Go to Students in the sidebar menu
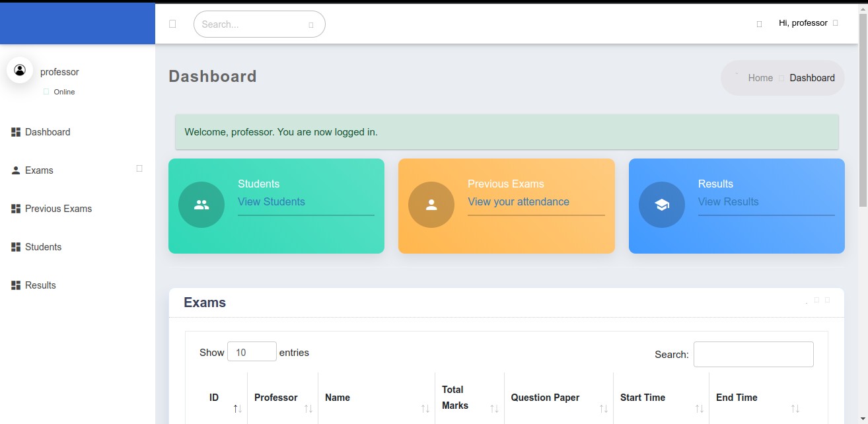 tap(43, 247)
